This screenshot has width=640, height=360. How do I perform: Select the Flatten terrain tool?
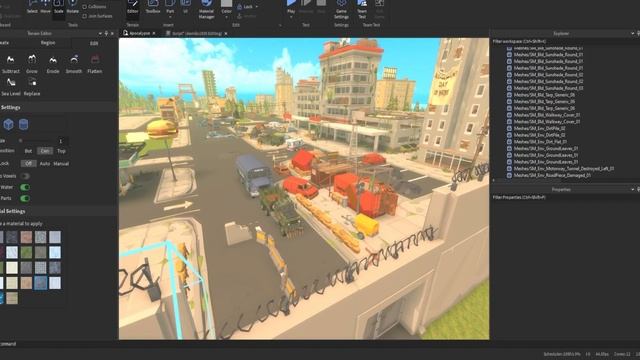click(x=95, y=64)
